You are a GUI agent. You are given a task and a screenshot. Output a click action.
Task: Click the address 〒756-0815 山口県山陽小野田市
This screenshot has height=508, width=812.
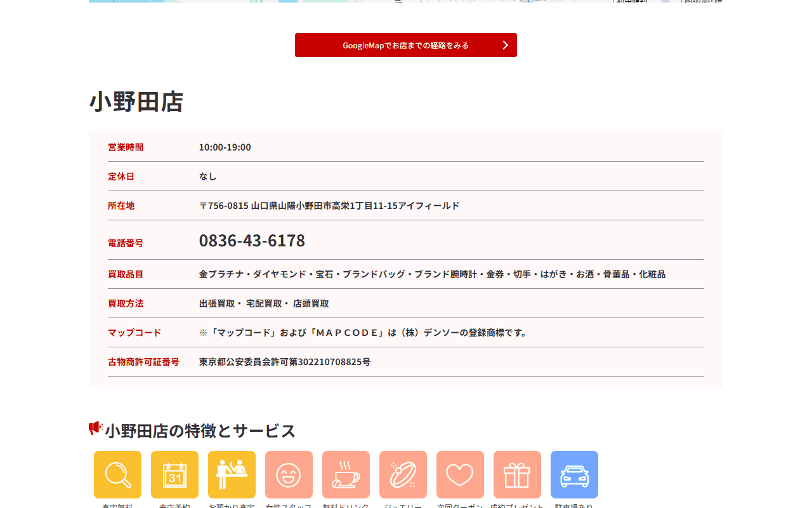pos(329,206)
